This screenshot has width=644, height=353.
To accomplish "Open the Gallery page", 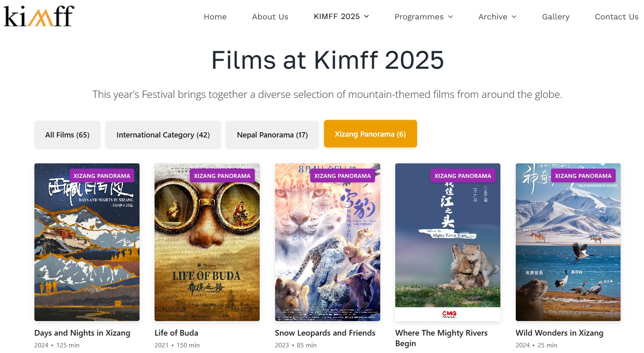I will click(556, 17).
